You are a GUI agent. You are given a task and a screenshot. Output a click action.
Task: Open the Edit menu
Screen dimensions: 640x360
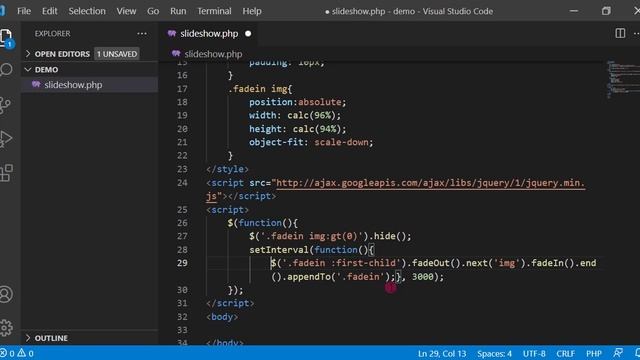tap(49, 11)
